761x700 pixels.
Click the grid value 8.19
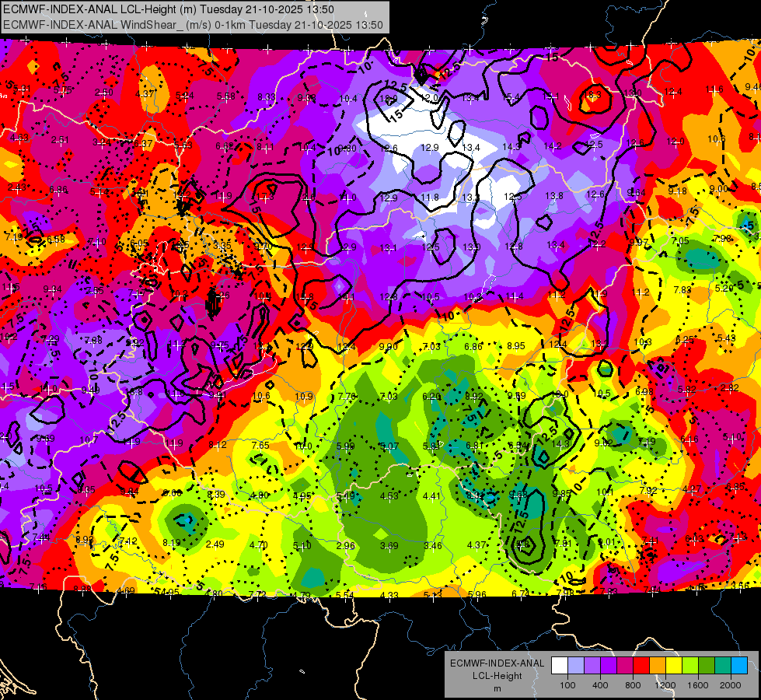point(172,543)
